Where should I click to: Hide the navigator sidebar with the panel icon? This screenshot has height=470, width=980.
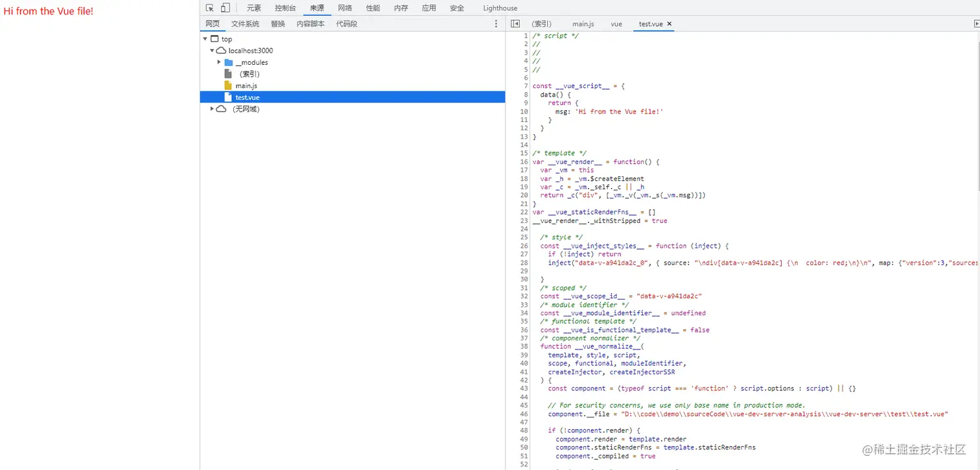[515, 24]
